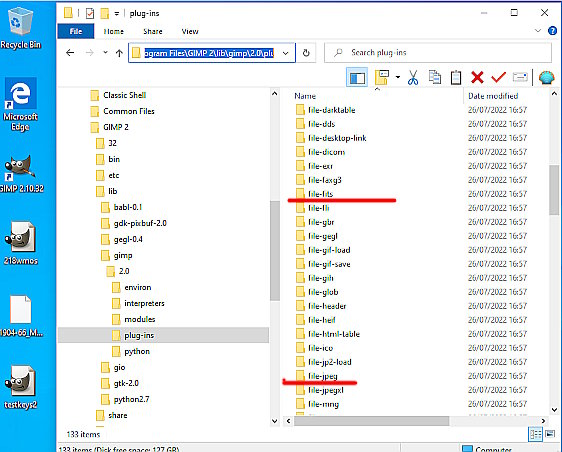Click the Search plug-ins box

438,53
